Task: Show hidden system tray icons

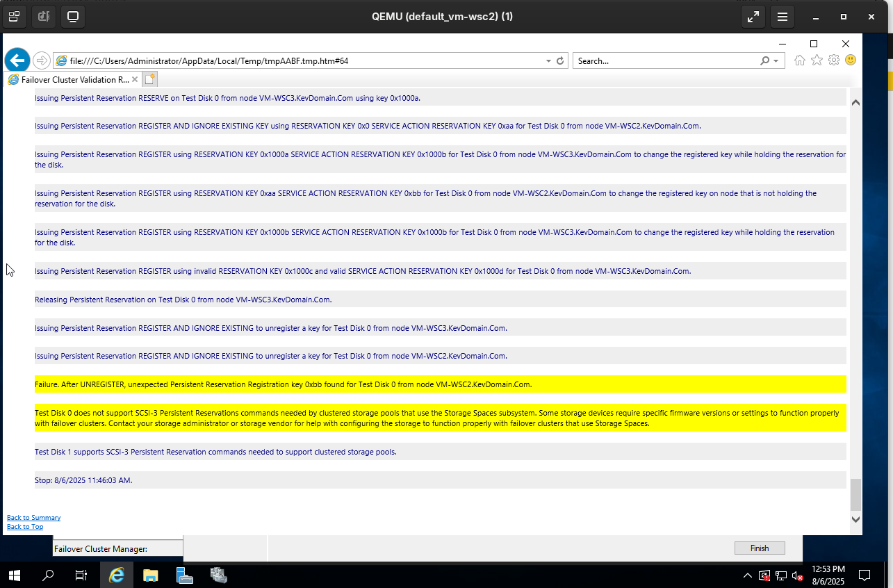Action: [748, 576]
